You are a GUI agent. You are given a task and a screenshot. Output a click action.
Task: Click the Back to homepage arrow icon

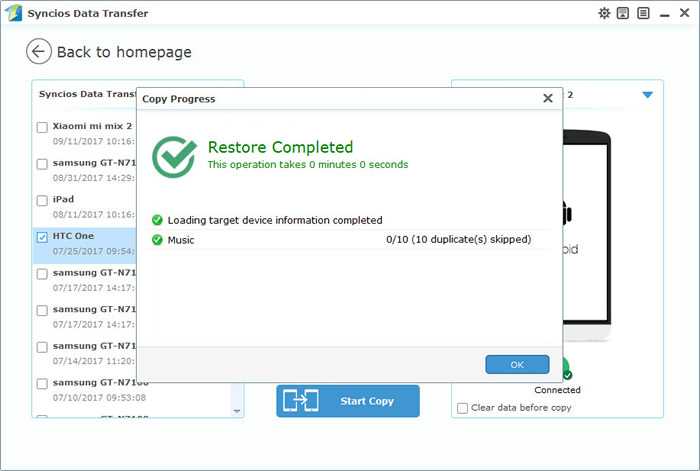39,51
